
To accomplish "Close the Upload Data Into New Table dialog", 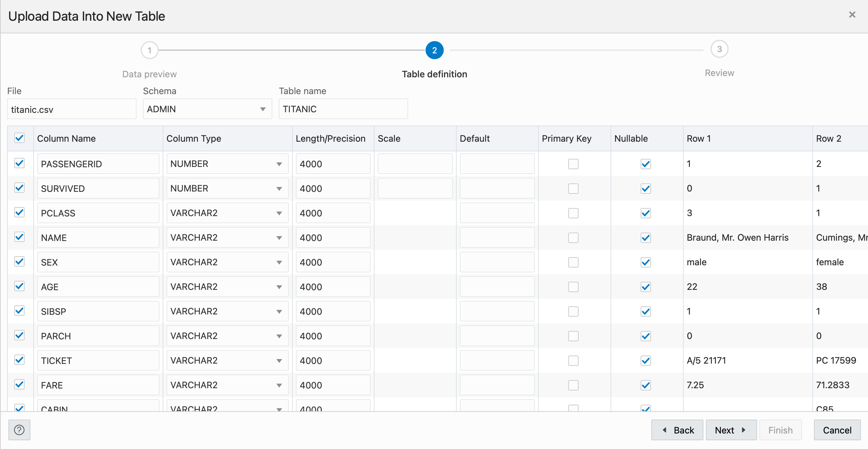I will tap(852, 15).
